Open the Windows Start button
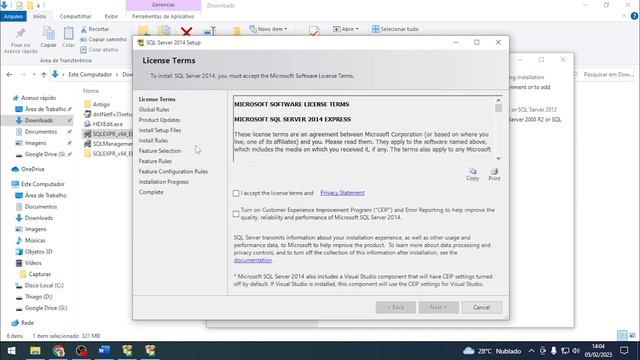 coord(11,351)
